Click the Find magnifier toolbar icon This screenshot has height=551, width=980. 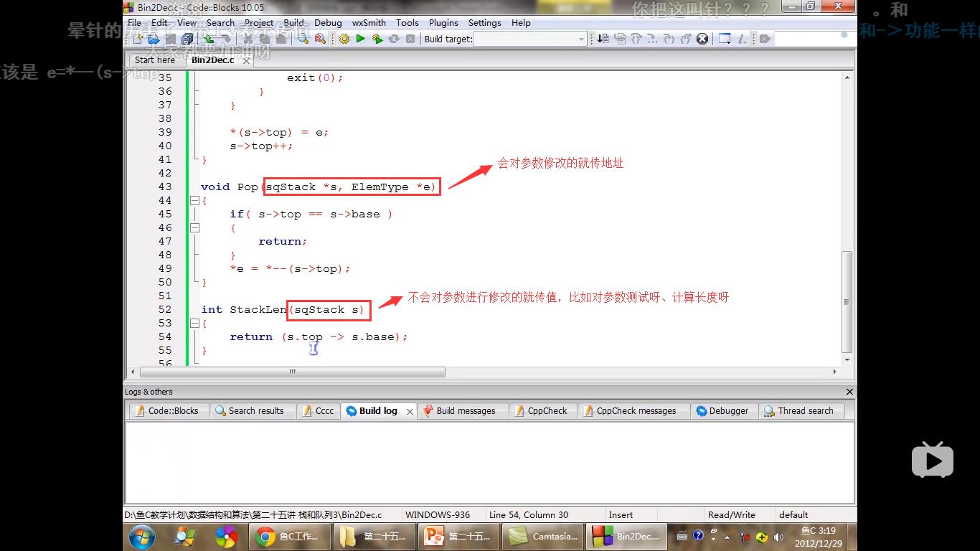(303, 39)
